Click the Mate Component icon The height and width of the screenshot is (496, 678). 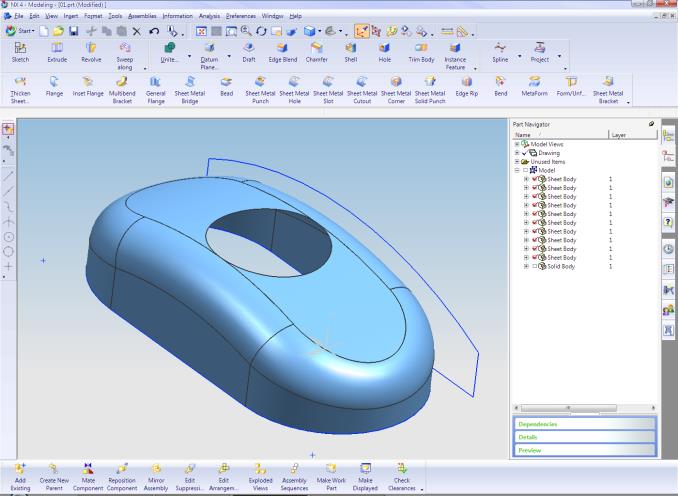tap(88, 477)
